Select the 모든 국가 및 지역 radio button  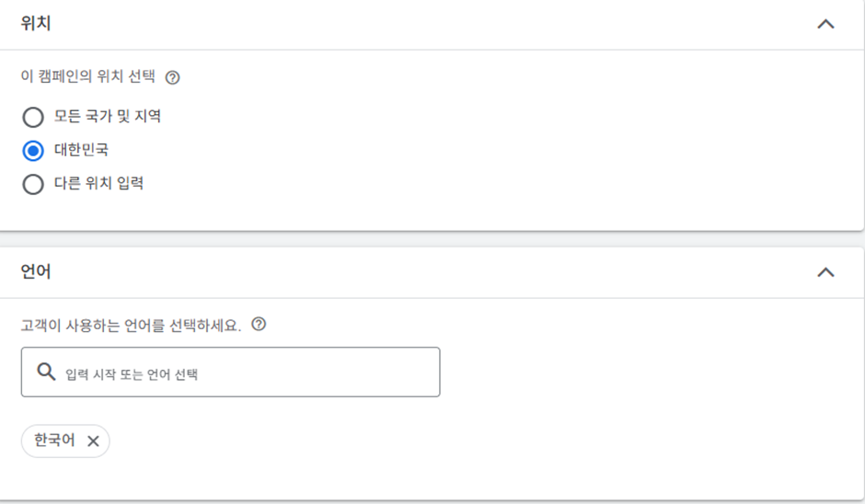(x=33, y=117)
